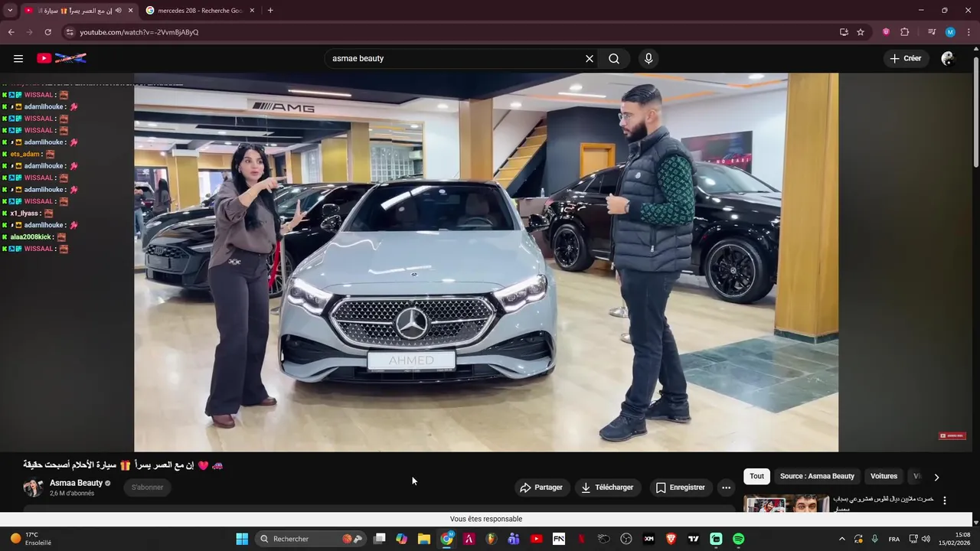The width and height of the screenshot is (980, 551).
Task: Bookmark this page with the star icon
Action: point(861,32)
